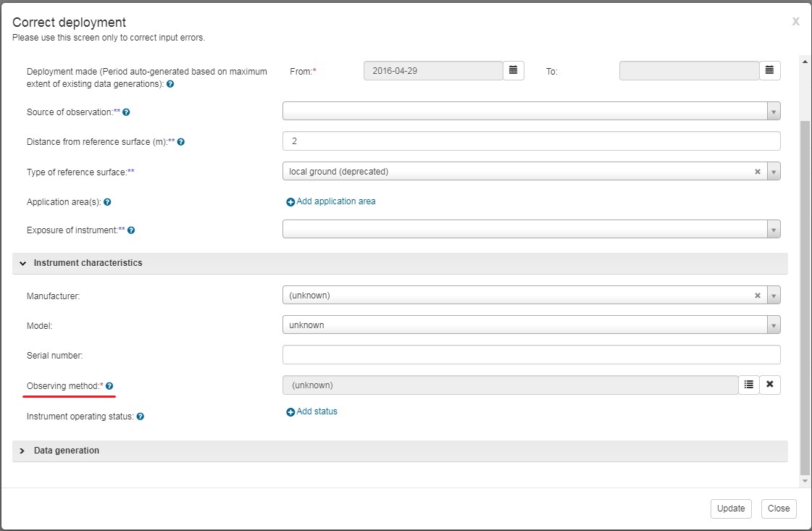This screenshot has width=812, height=531.
Task: Open the Source of observation dropdown
Action: pyautogui.click(x=774, y=112)
